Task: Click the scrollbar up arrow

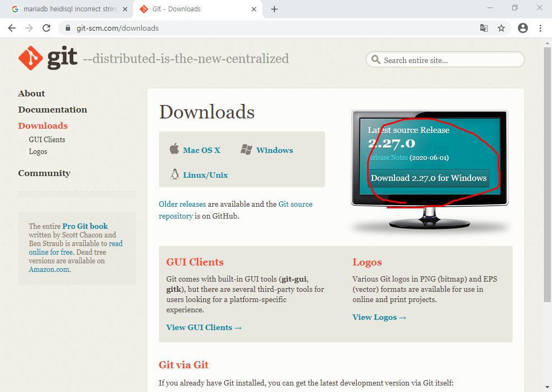Action: (x=547, y=43)
